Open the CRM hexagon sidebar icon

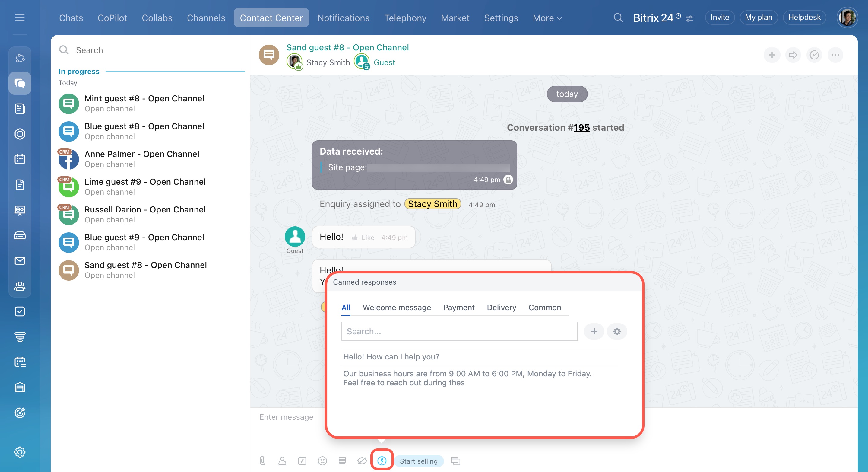click(x=20, y=134)
